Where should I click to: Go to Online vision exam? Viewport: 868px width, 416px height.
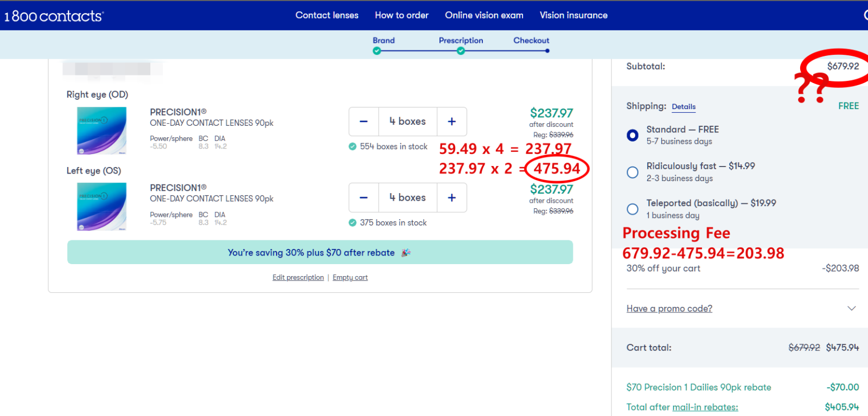(x=484, y=15)
